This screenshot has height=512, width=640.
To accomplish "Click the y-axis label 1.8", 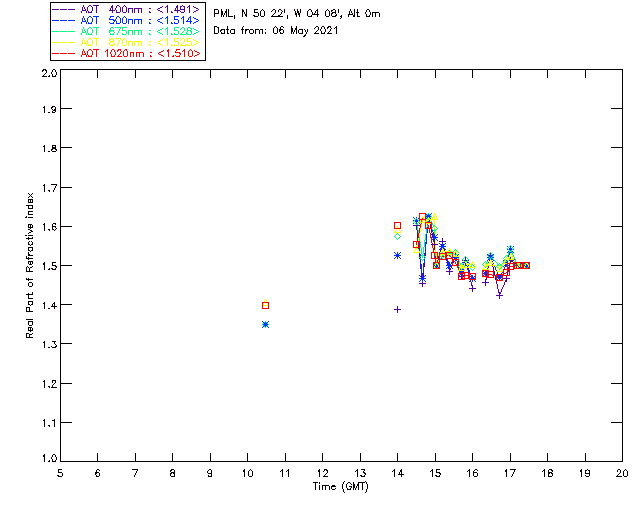I will tap(50, 148).
